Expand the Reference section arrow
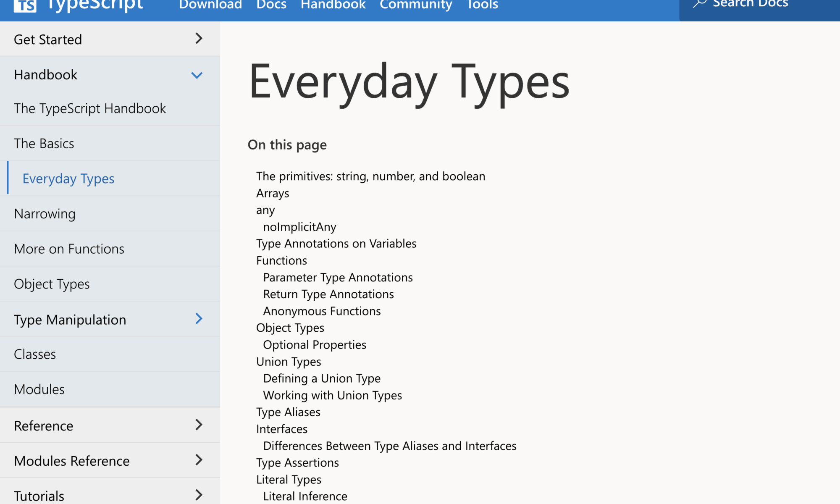The image size is (840, 504). (x=199, y=425)
